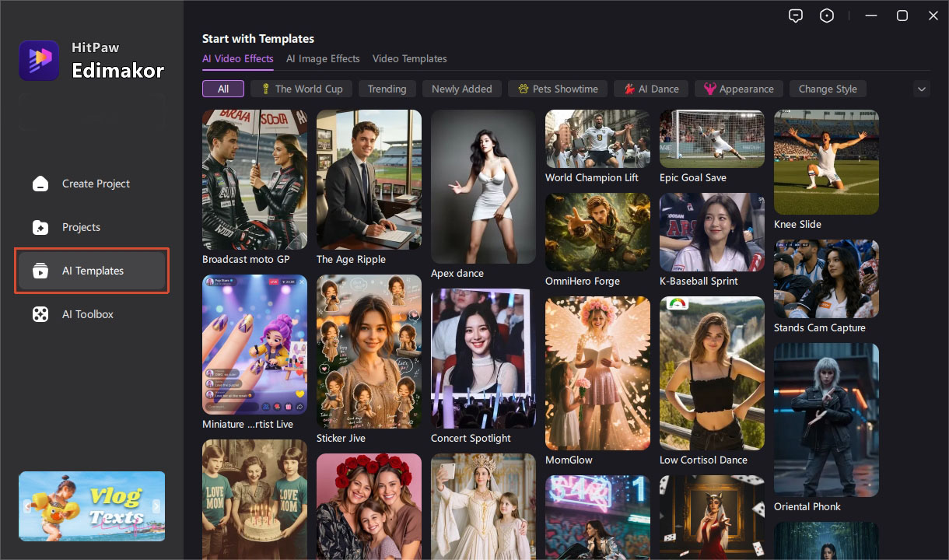The height and width of the screenshot is (560, 949).
Task: Expand the template category filter list
Action: coord(922,89)
